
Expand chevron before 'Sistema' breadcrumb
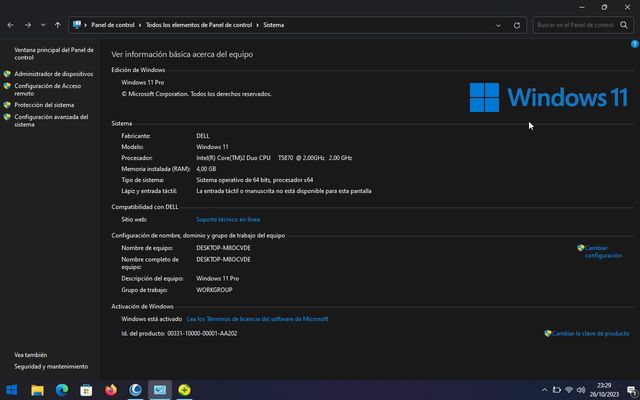click(x=258, y=25)
